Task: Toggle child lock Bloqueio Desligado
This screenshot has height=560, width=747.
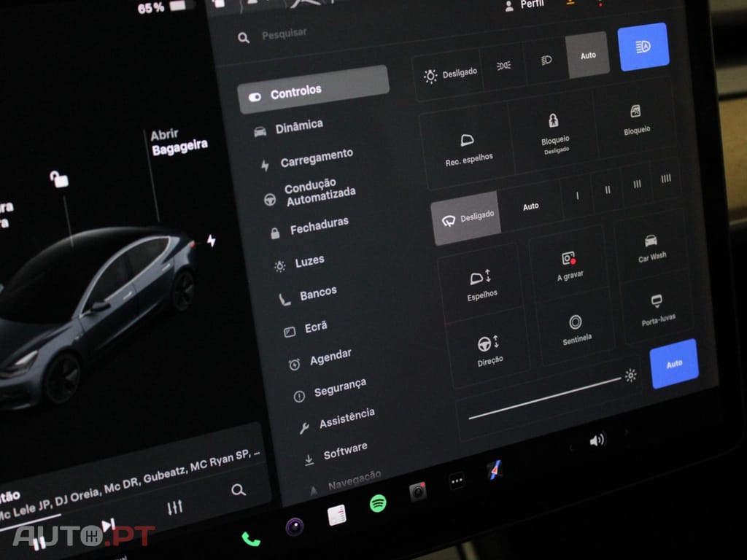Action: click(x=554, y=133)
